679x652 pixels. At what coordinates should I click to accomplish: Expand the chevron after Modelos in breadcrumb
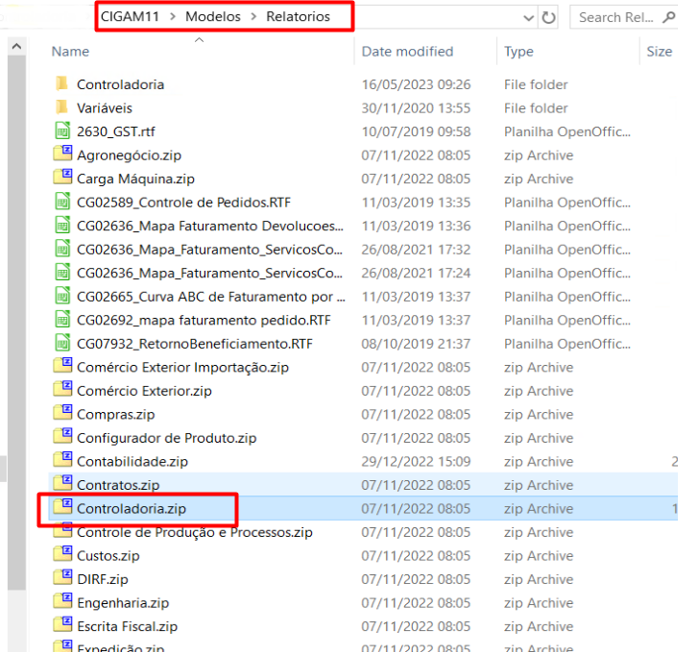point(254,16)
